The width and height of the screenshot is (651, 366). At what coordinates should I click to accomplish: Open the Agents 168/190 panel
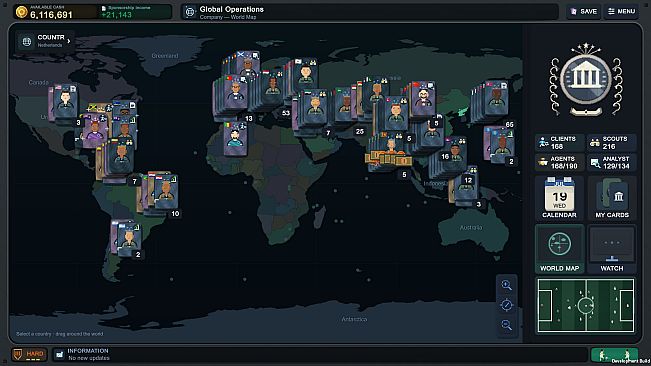pyautogui.click(x=559, y=162)
